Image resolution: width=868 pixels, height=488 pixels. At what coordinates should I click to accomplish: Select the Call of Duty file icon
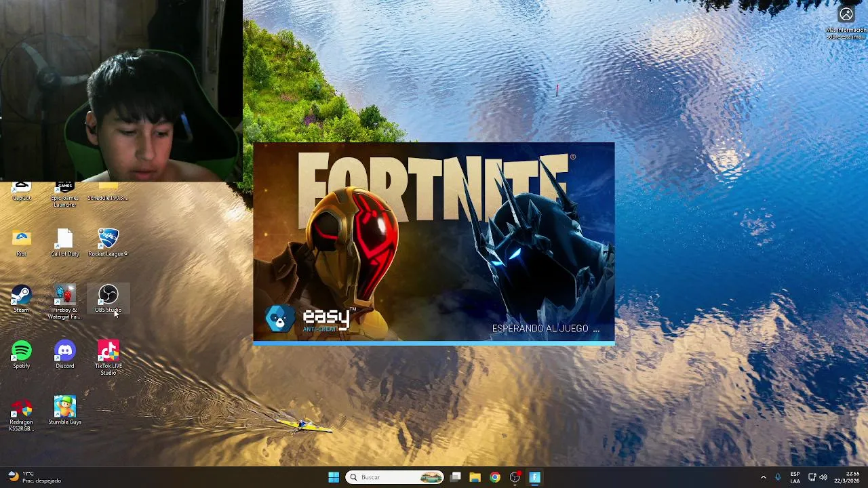tap(65, 243)
